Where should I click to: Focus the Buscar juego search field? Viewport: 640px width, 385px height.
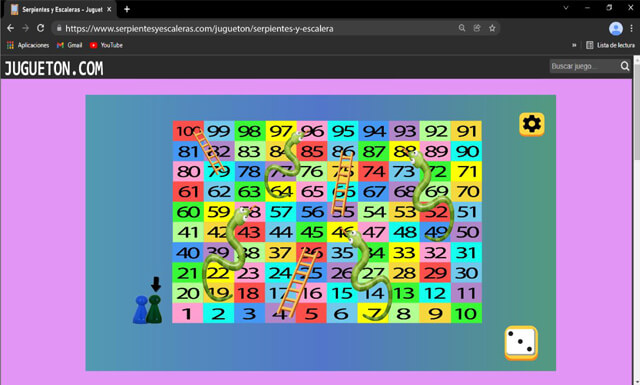(x=584, y=66)
